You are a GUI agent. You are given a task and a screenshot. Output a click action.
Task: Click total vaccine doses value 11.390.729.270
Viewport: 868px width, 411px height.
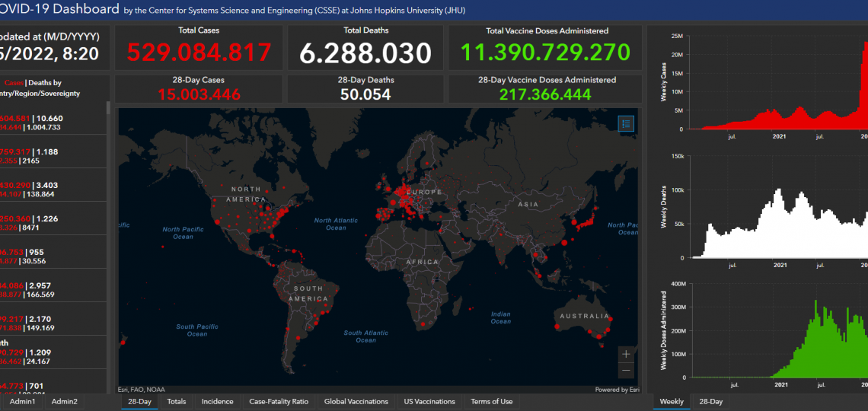point(545,53)
